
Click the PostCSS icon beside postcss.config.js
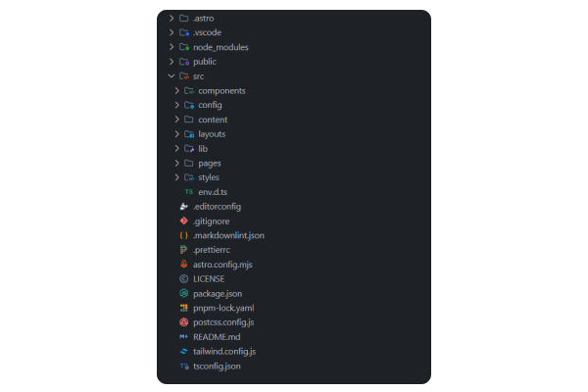coord(183,322)
